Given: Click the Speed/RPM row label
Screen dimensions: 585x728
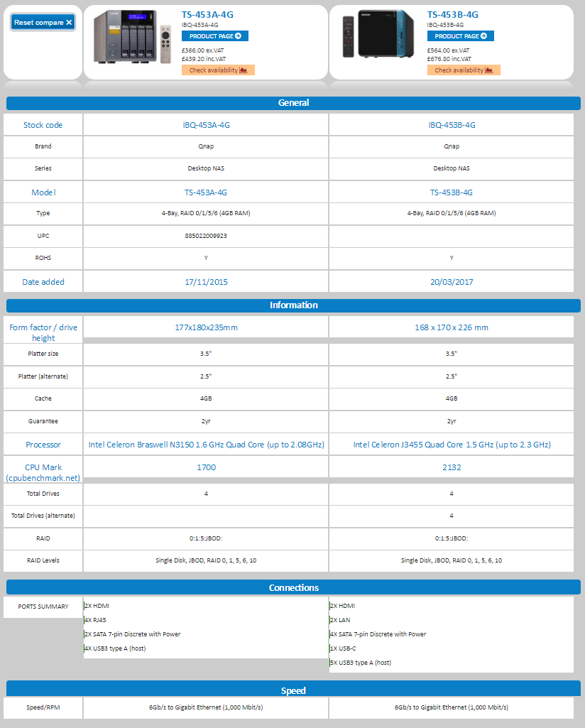Looking at the screenshot, I should pos(43,707).
